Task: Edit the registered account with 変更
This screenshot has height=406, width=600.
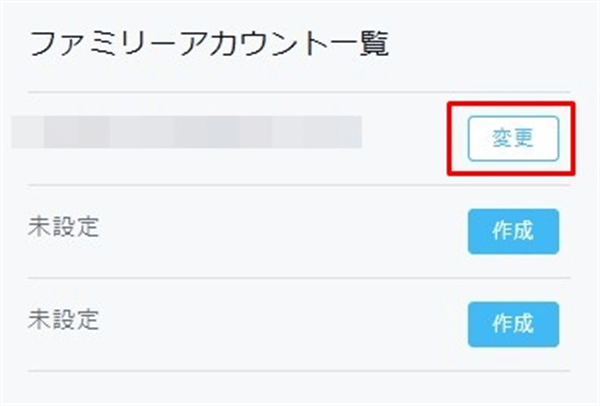Action: click(x=512, y=139)
